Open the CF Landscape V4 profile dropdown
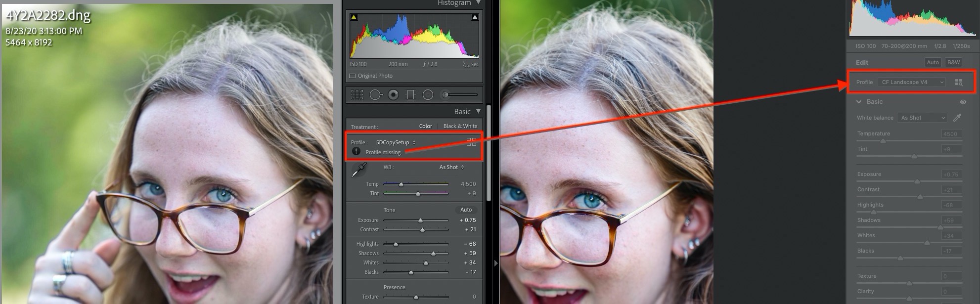This screenshot has width=980, height=304. pos(912,82)
